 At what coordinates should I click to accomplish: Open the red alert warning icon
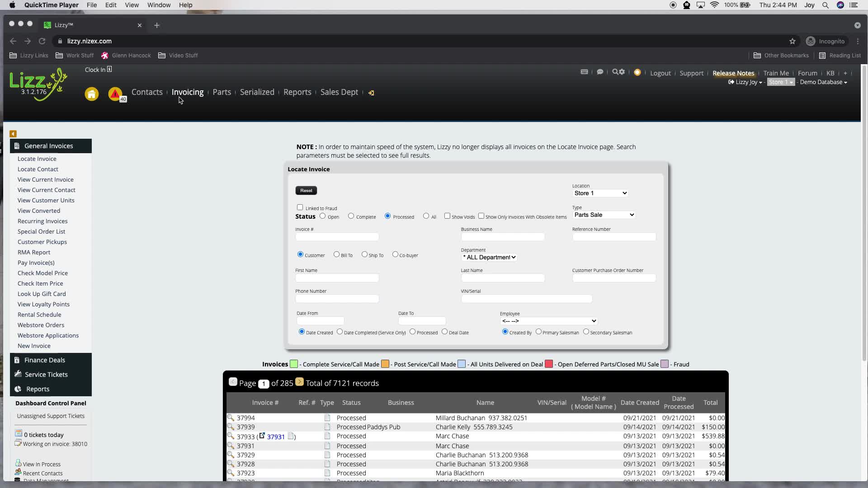[x=115, y=94]
